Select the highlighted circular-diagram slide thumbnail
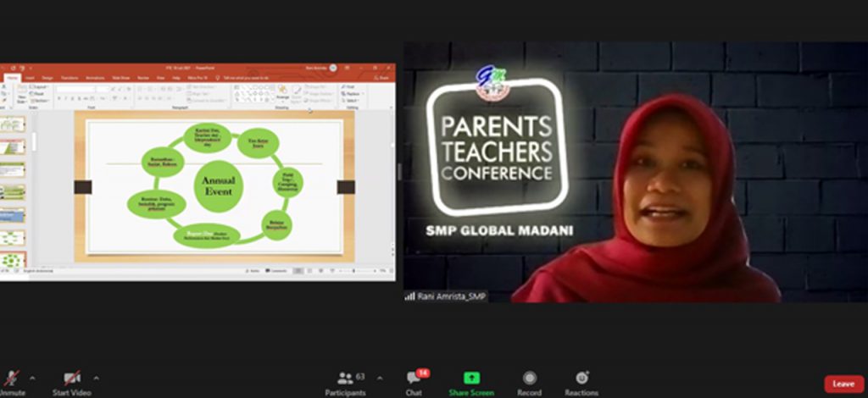This screenshot has height=398, width=868. tap(14, 260)
